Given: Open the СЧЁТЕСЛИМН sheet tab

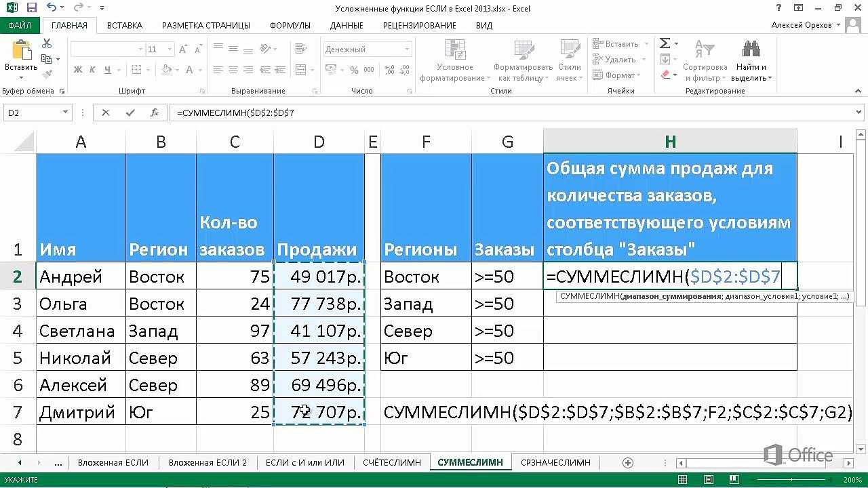Looking at the screenshot, I should [393, 463].
